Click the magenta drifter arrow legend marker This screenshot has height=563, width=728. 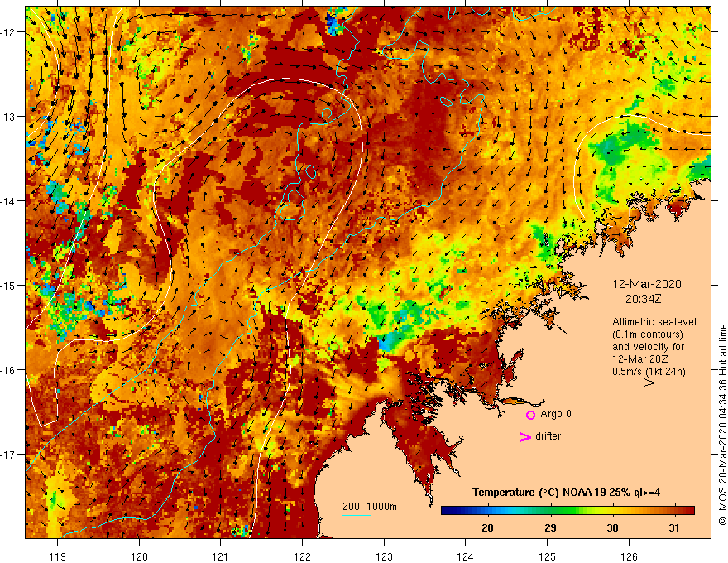[x=525, y=437]
